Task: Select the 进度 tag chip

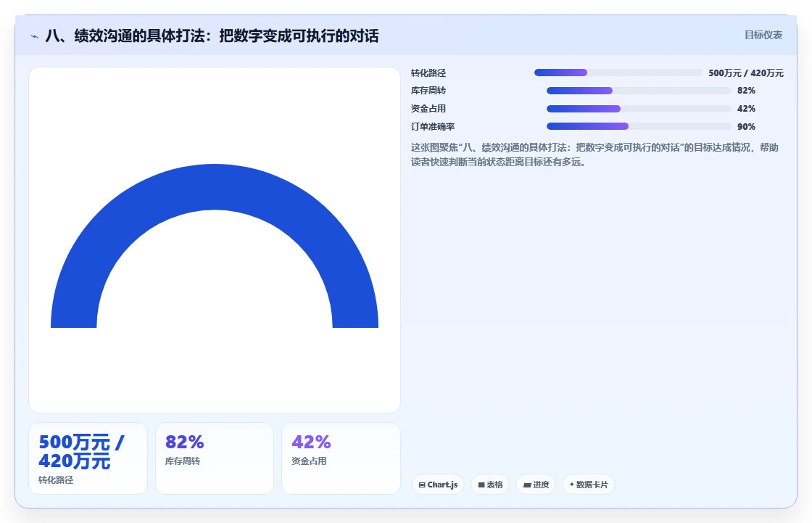Action: point(536,485)
